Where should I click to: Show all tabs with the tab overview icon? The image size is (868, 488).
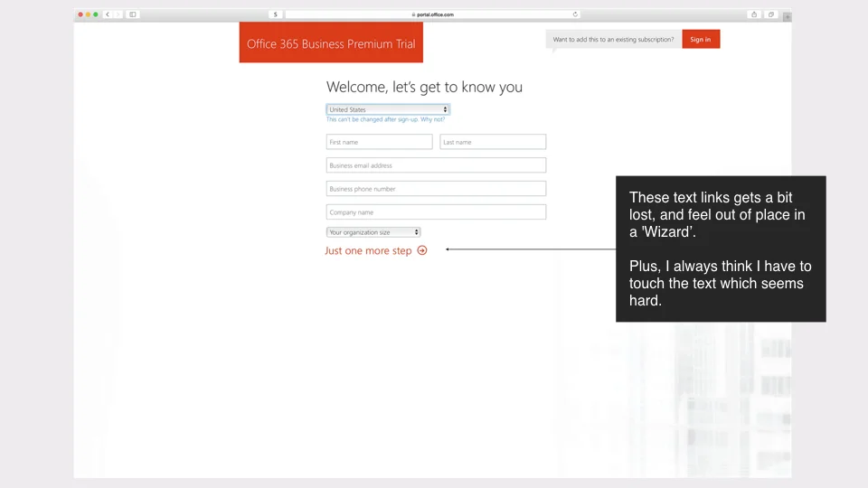point(770,14)
